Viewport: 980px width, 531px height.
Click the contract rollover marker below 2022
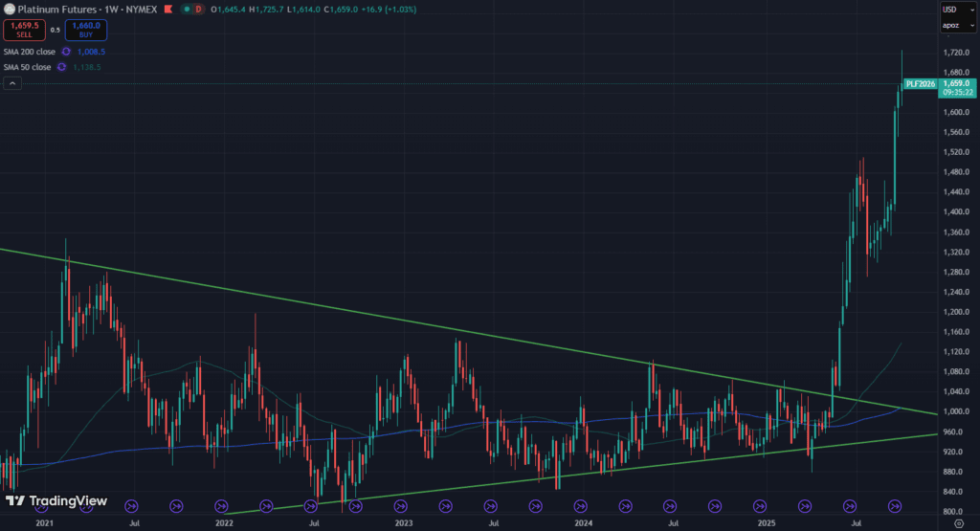(x=221, y=505)
